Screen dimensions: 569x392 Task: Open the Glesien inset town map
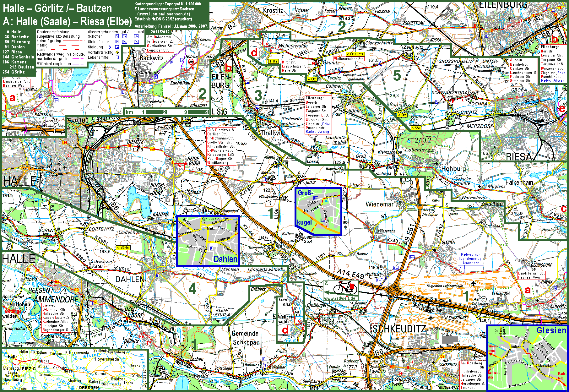pyautogui.click(x=527, y=358)
